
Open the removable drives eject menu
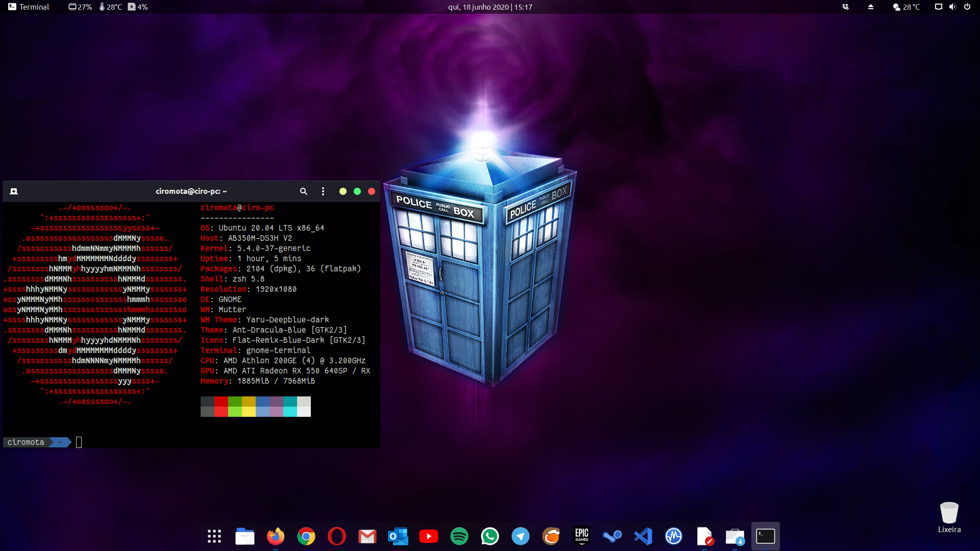(870, 7)
